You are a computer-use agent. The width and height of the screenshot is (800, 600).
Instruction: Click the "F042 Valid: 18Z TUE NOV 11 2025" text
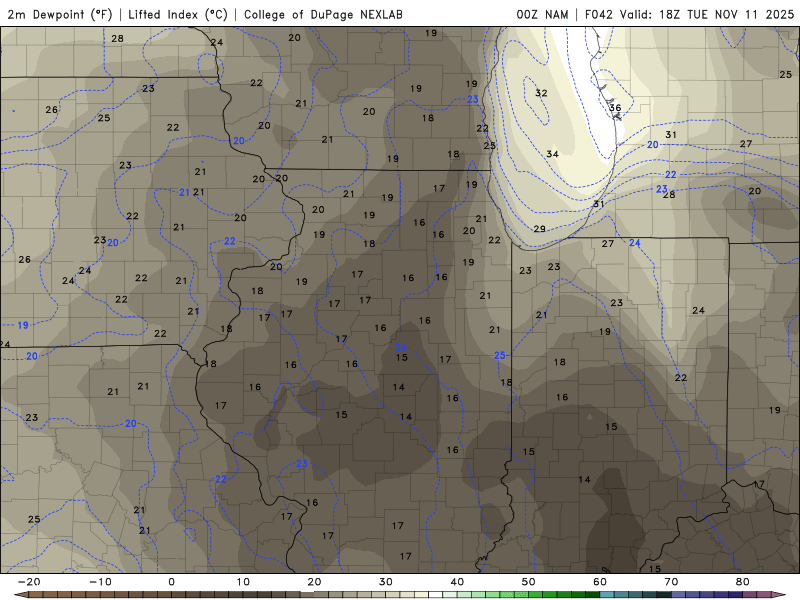(689, 14)
